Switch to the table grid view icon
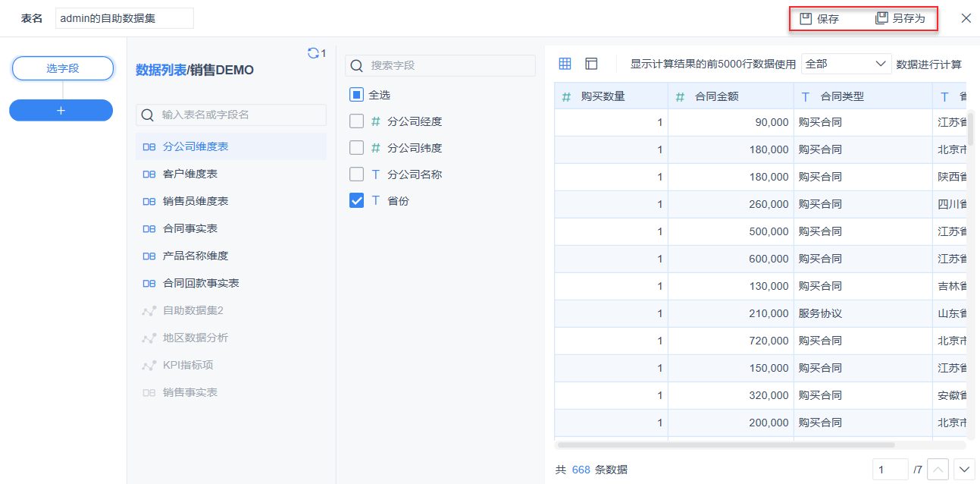Viewport: 980px width, 484px height. pyautogui.click(x=565, y=64)
